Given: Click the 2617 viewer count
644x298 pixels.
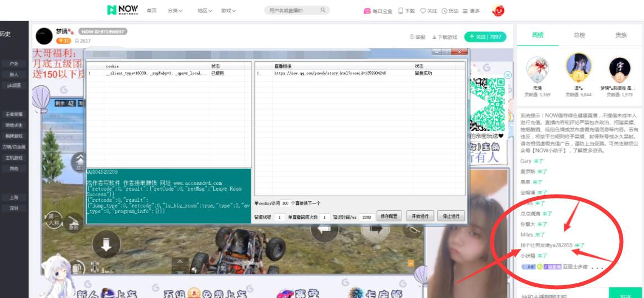Looking at the screenshot, I should coord(83,41).
